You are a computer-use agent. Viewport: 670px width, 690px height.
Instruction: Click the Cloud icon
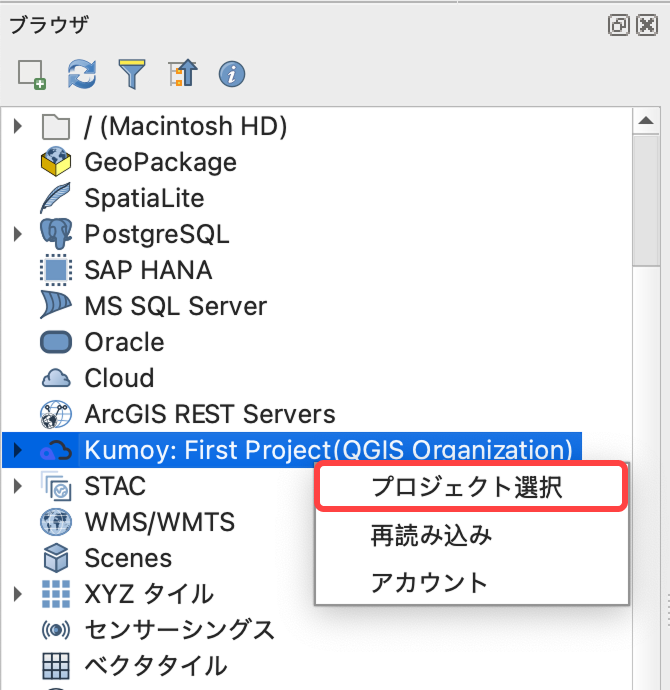point(55,378)
